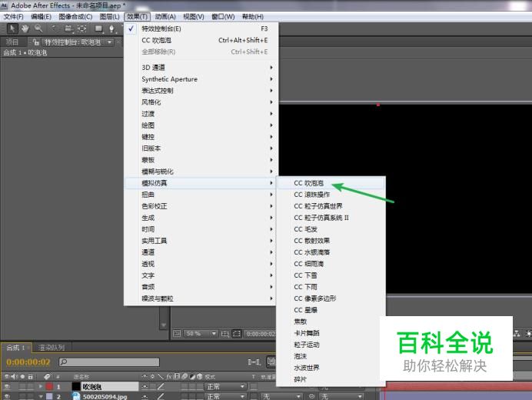
Task: Choose CC 下雨 effect
Action: (x=331, y=287)
